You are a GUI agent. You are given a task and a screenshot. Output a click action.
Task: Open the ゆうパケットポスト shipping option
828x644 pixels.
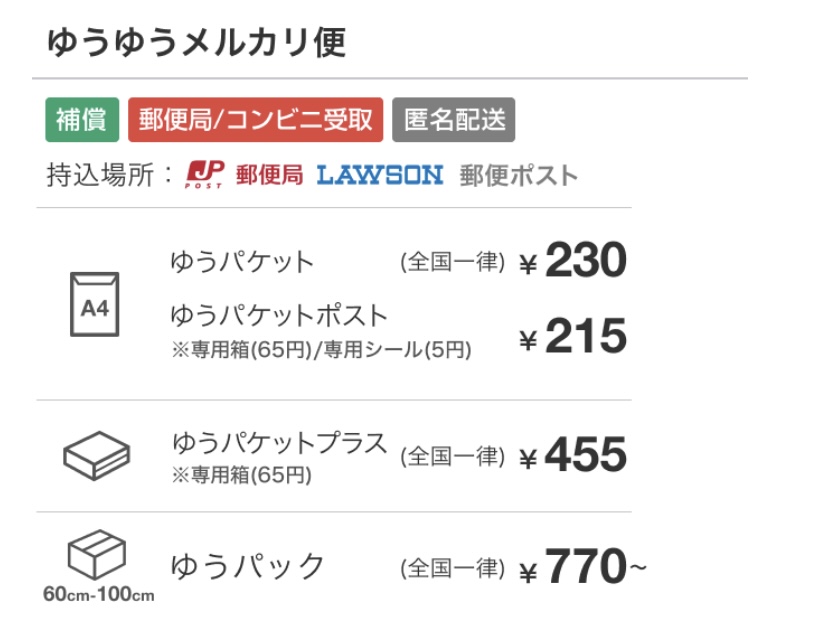278,315
